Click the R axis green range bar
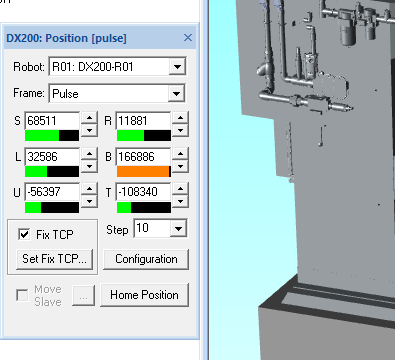This screenshot has height=360, width=395. pos(144,136)
